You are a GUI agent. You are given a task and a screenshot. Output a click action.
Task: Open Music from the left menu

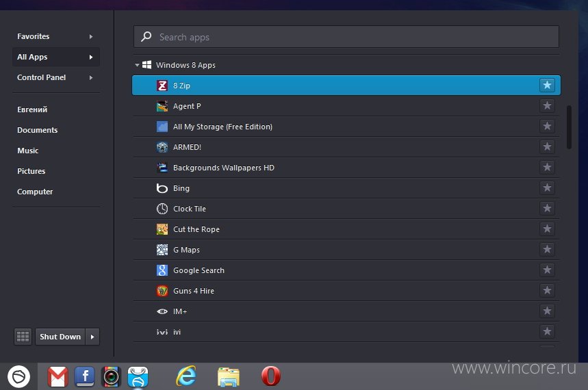coord(28,151)
